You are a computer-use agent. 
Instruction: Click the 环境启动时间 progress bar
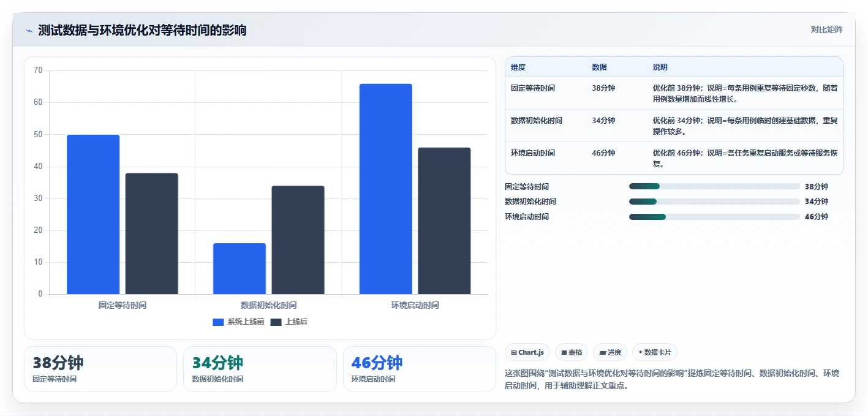714,217
